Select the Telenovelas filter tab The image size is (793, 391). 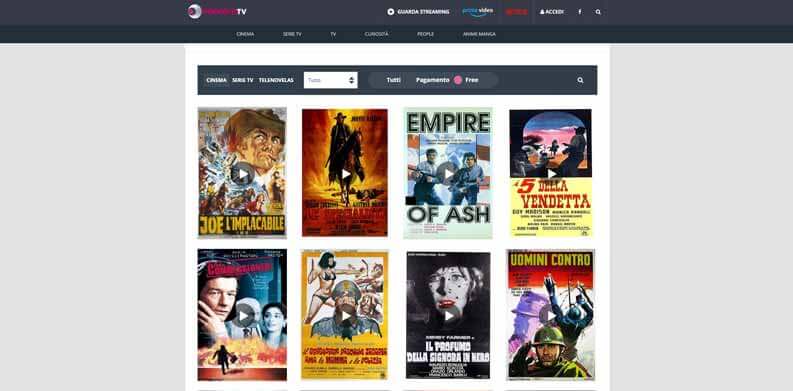(276, 80)
